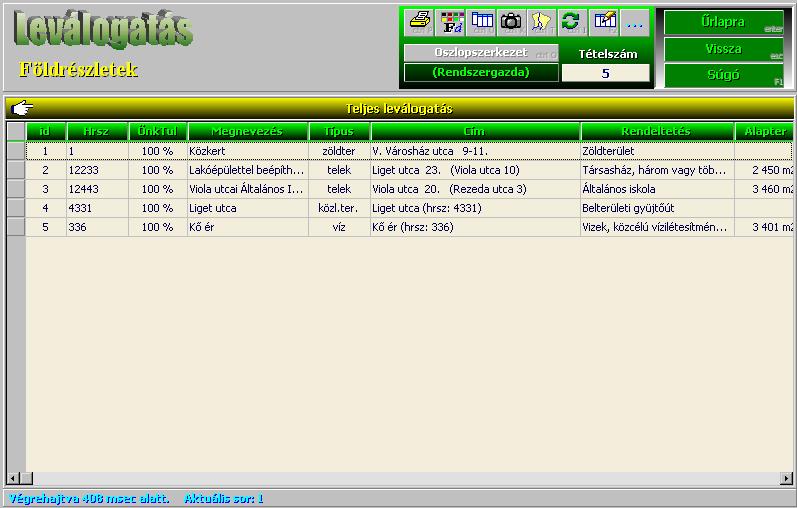Click the Rendeltetés column header

(x=656, y=131)
